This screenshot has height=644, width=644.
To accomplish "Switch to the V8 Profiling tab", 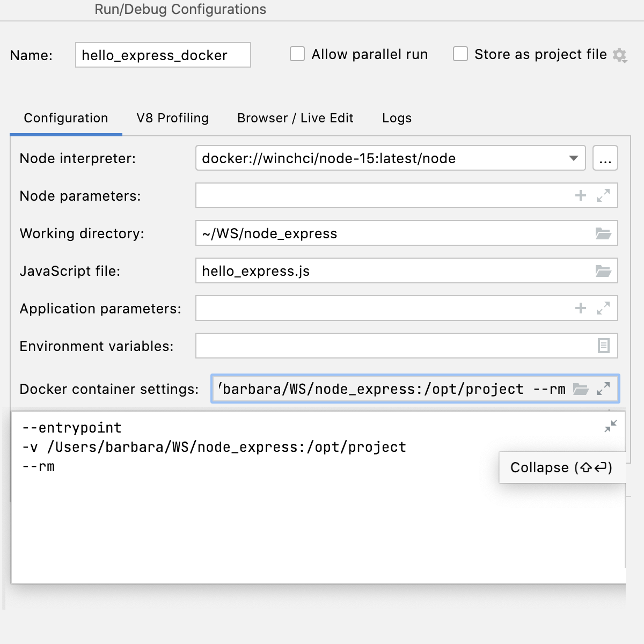I will 172,118.
